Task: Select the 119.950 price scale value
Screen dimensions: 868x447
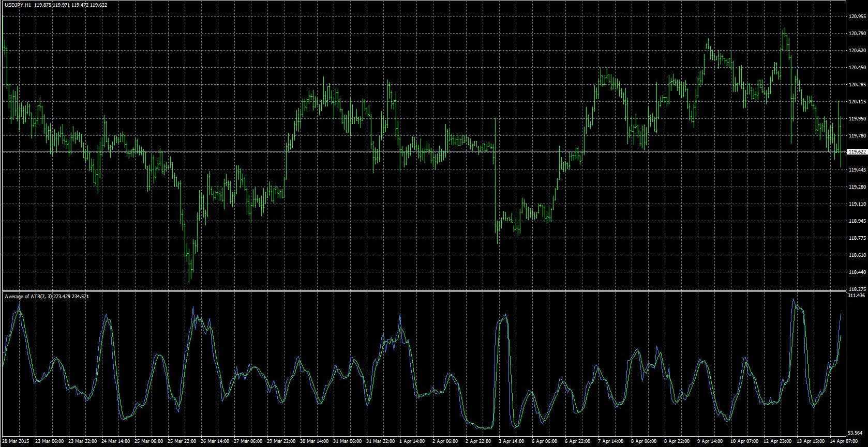Action: pos(857,119)
